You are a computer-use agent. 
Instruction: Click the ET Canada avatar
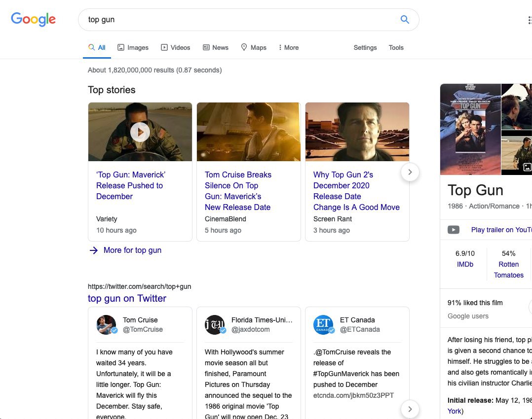pos(324,325)
